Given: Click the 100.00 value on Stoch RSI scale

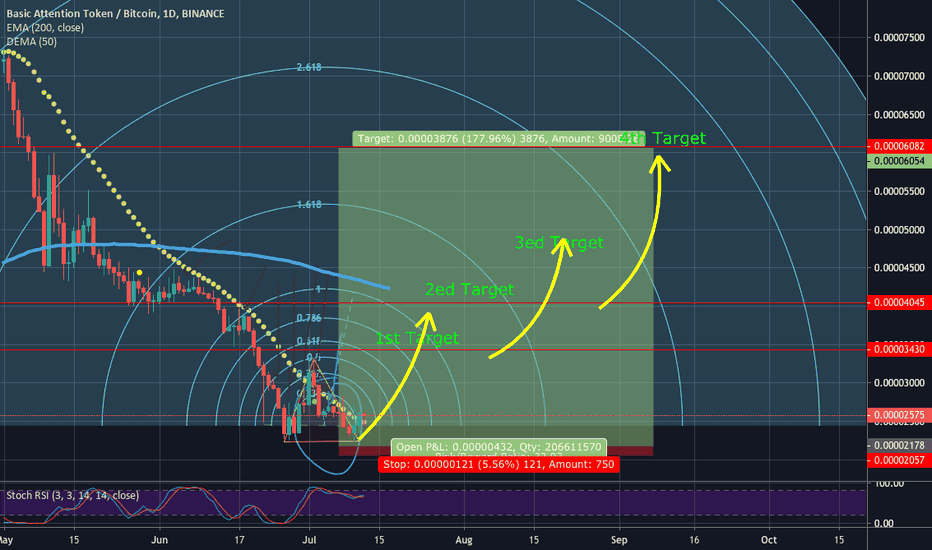Looking at the screenshot, I should tap(888, 484).
